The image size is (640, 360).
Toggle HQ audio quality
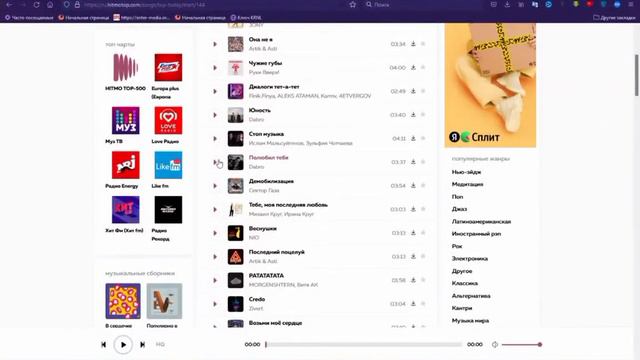[160, 344]
